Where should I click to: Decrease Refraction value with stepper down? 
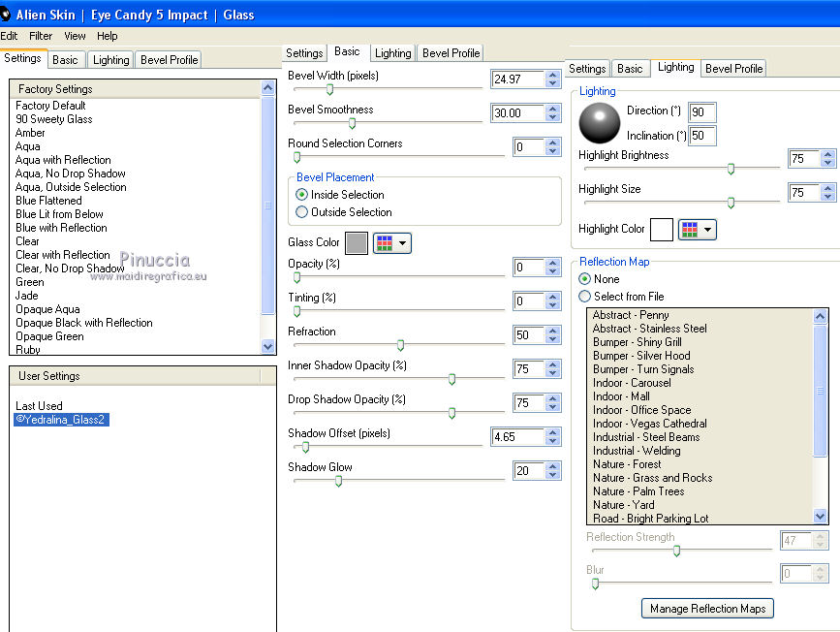coord(553,339)
